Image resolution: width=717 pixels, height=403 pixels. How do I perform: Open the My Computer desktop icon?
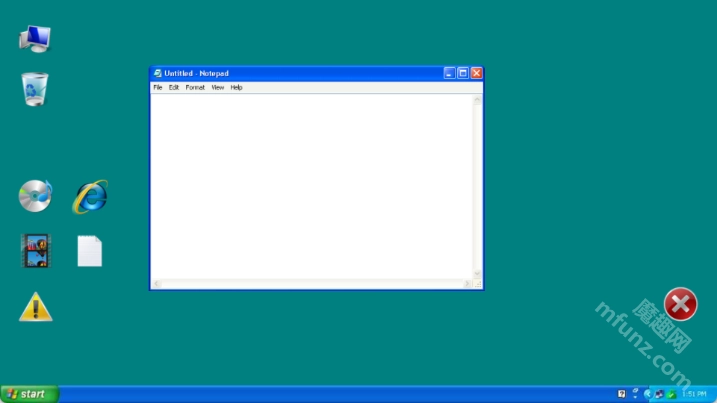pyautogui.click(x=35, y=38)
